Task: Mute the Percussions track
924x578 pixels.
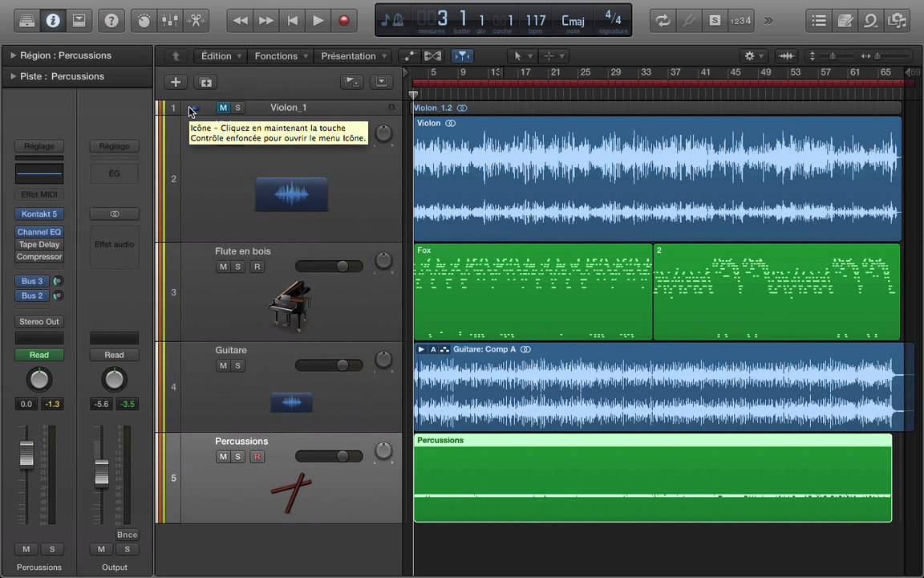Action: pos(223,457)
